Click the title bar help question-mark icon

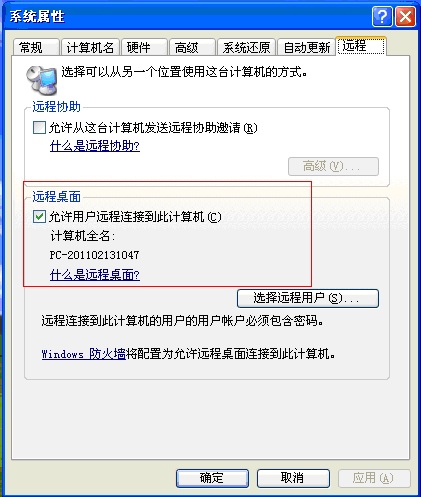coord(382,16)
